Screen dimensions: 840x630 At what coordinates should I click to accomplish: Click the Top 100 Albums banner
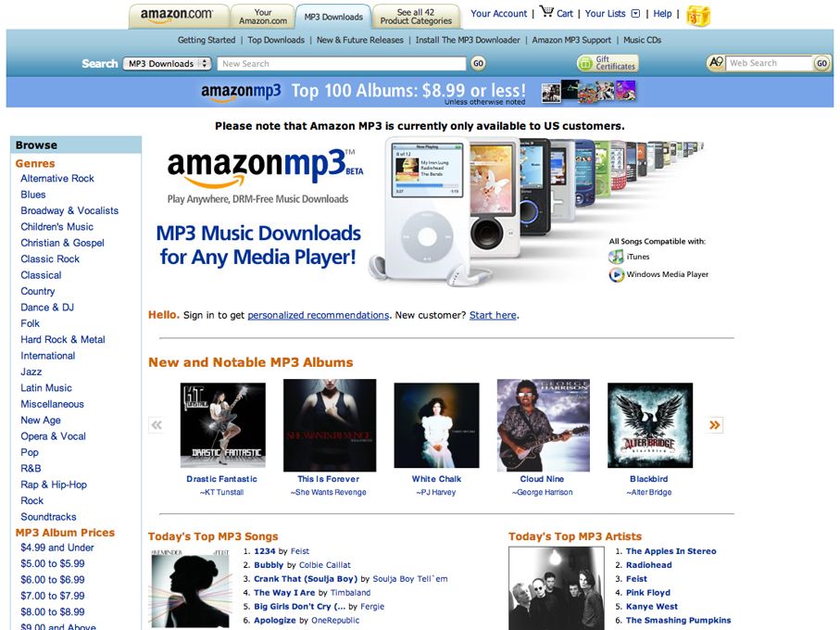coord(420,92)
